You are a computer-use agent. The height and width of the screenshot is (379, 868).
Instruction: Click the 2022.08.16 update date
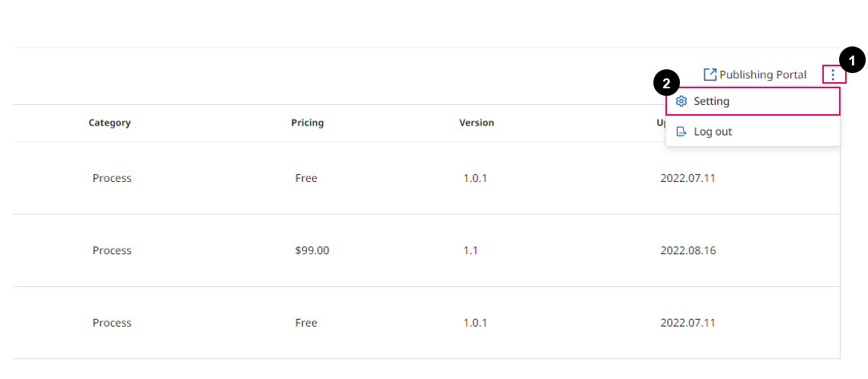click(x=688, y=250)
